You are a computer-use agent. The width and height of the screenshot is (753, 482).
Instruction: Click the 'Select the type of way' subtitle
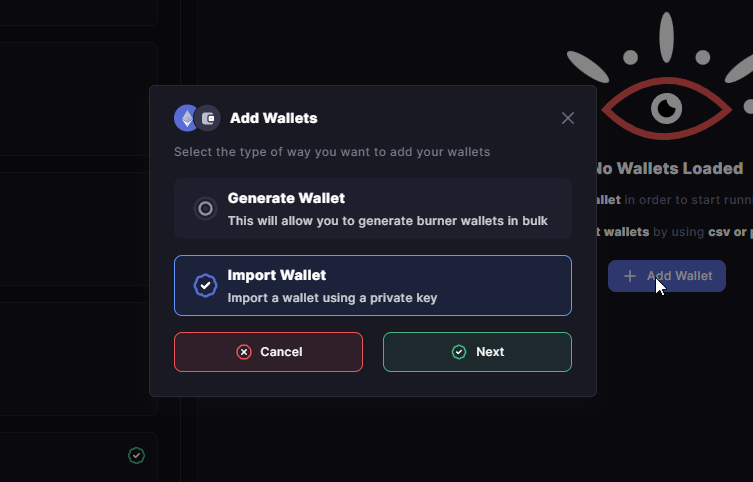tap(332, 152)
